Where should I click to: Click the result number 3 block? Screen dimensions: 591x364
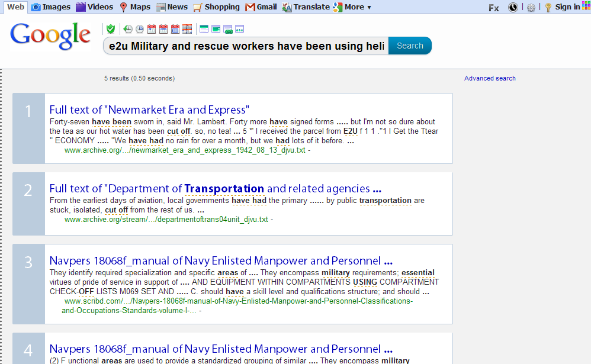coord(28,284)
